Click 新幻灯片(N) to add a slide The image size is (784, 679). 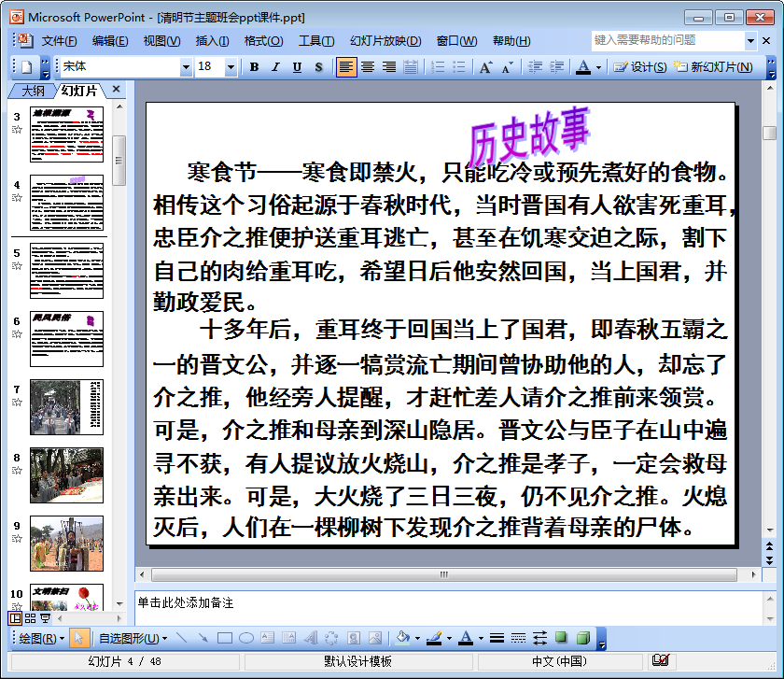pyautogui.click(x=713, y=66)
